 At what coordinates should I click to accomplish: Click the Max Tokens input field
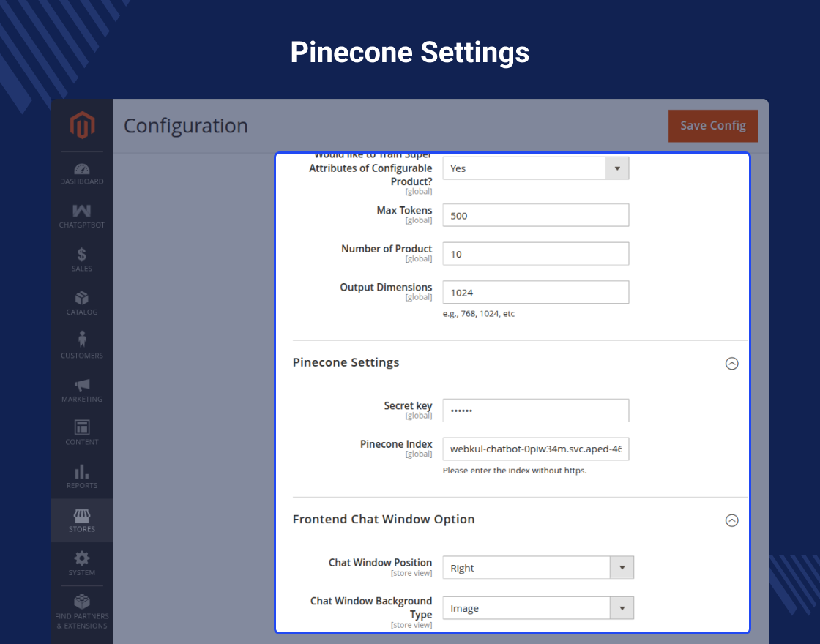point(535,215)
